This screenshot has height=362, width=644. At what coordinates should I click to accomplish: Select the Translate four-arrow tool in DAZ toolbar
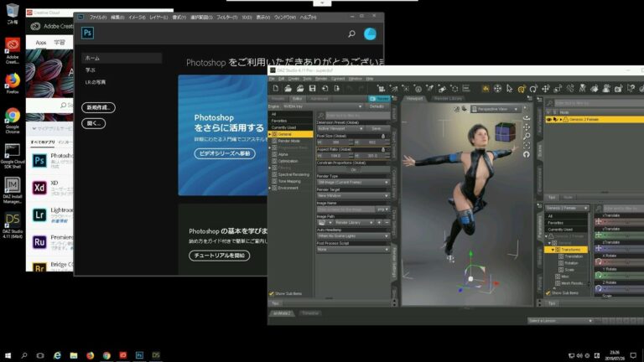pos(546,88)
